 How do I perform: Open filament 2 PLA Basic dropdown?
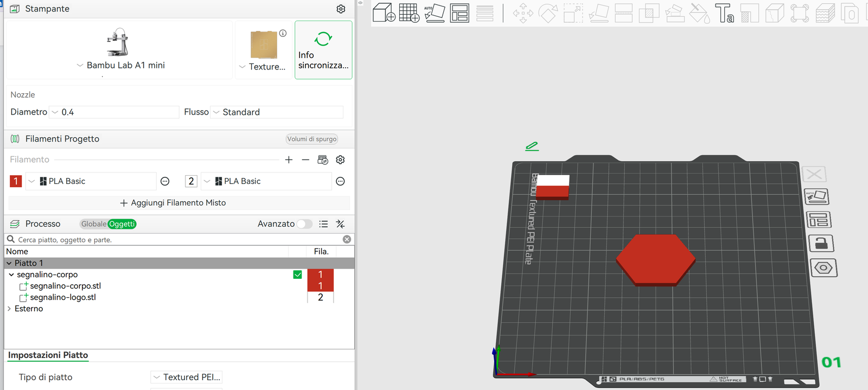tap(266, 181)
